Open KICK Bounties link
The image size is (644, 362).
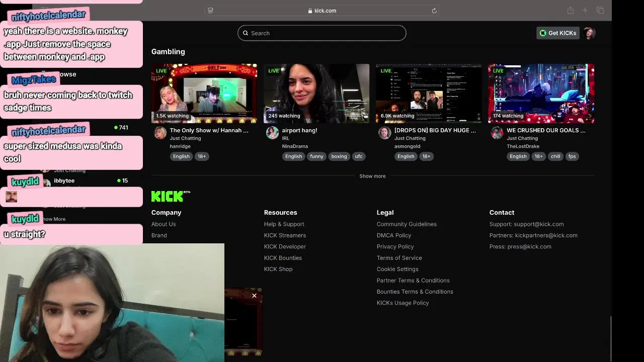(x=283, y=258)
